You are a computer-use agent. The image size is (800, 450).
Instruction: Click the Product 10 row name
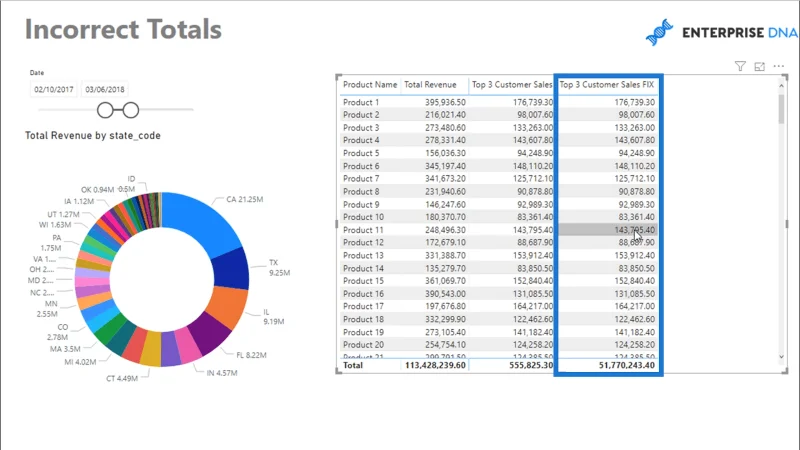(x=363, y=217)
